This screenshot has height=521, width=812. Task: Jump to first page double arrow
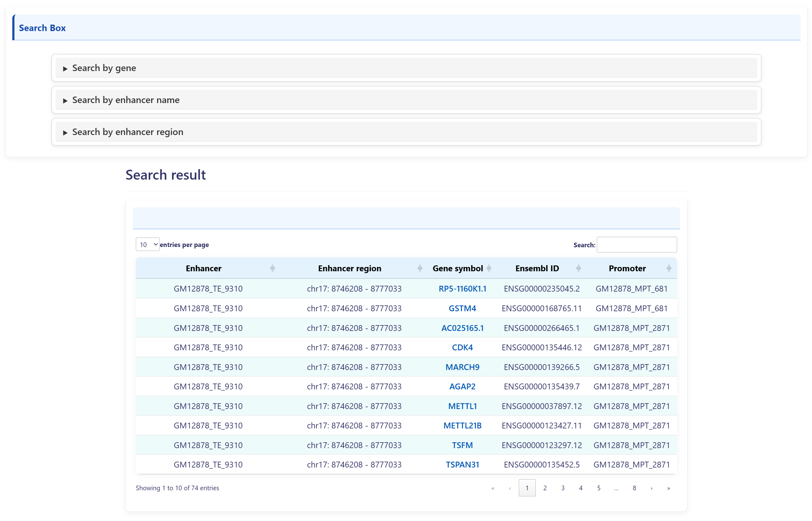tap(493, 488)
